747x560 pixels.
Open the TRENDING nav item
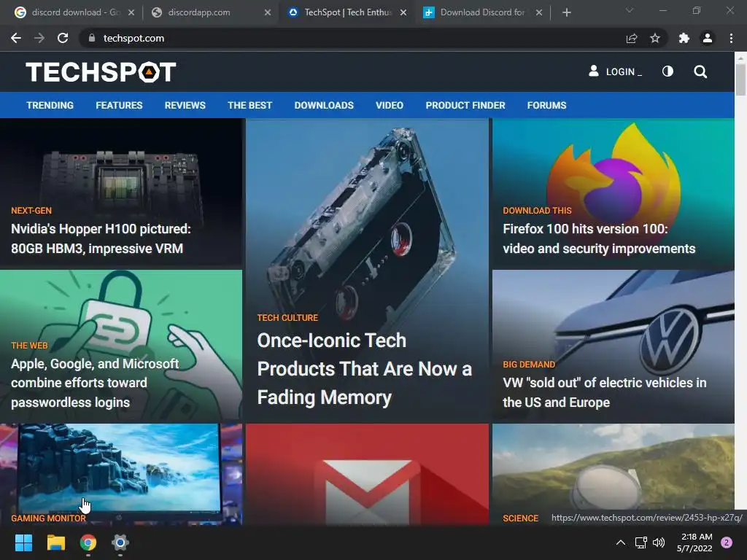coord(50,105)
